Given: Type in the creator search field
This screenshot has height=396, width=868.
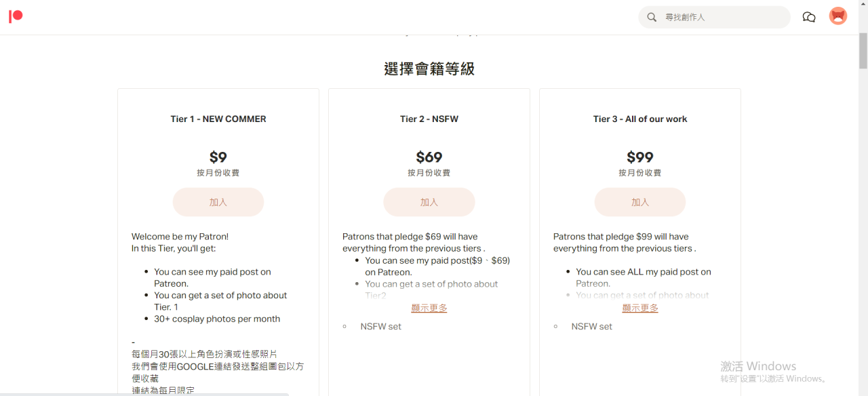Looking at the screenshot, I should pos(722,17).
